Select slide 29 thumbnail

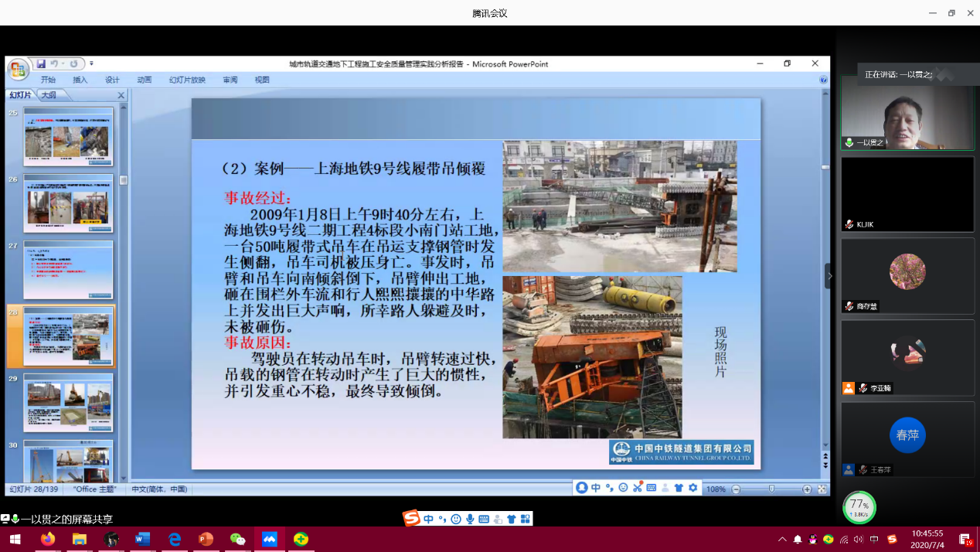[x=68, y=402]
